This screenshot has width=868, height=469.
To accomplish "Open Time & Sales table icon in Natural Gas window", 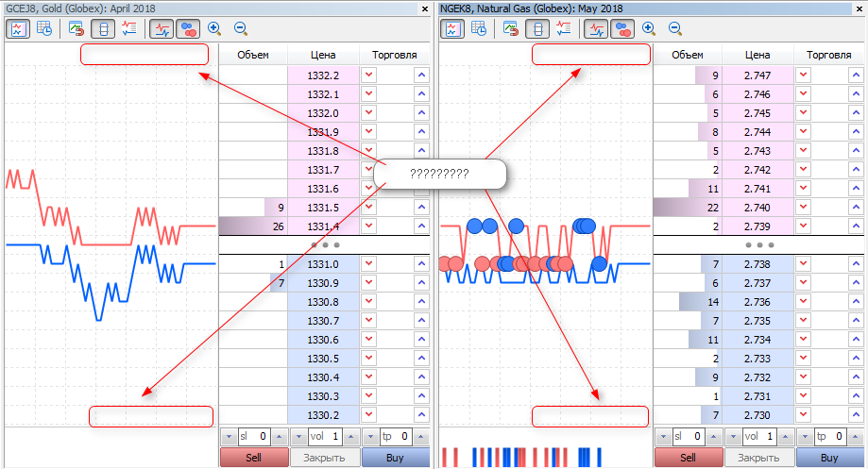I will pos(479,28).
